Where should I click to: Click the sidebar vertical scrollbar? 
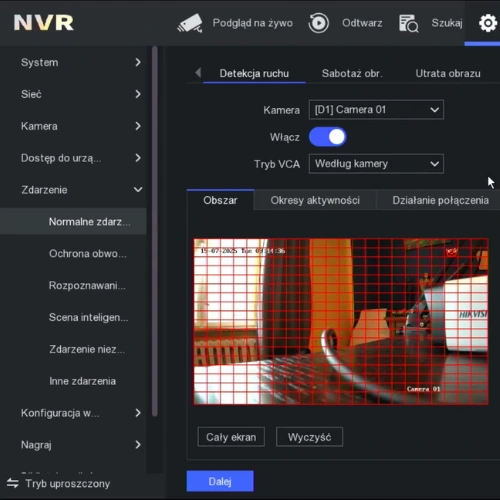click(x=154, y=232)
